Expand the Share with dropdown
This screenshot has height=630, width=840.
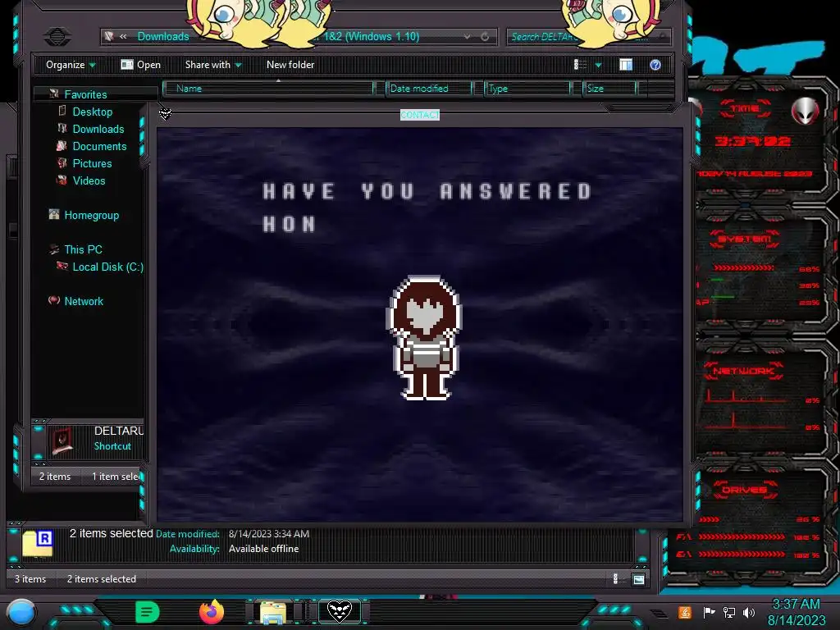[213, 65]
